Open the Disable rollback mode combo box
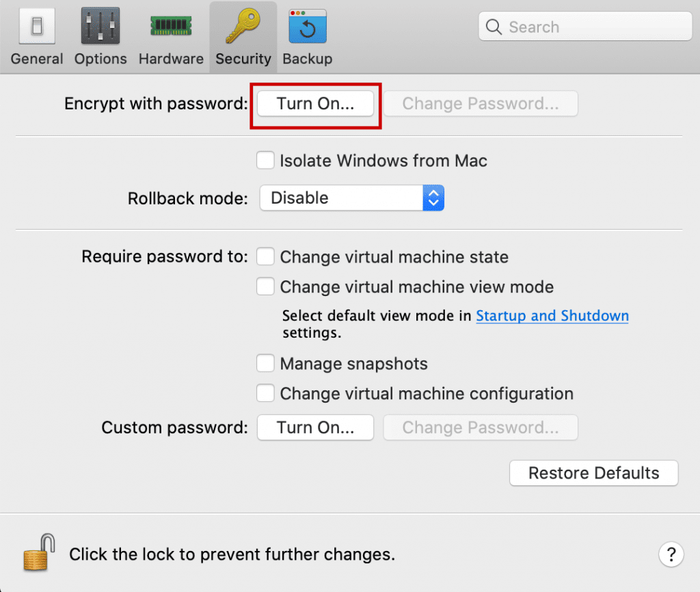 point(352,198)
